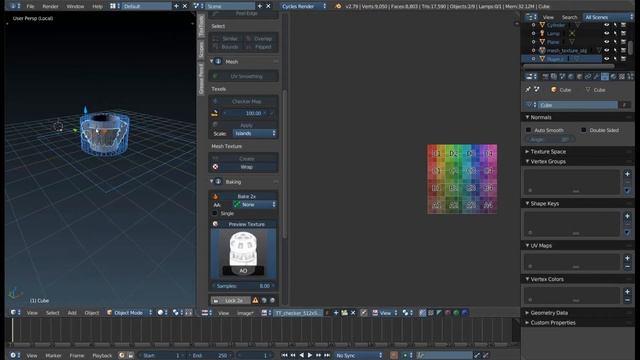Select the Material properties tab icon
Viewport: 640px width, 360px height.
pos(613,76)
